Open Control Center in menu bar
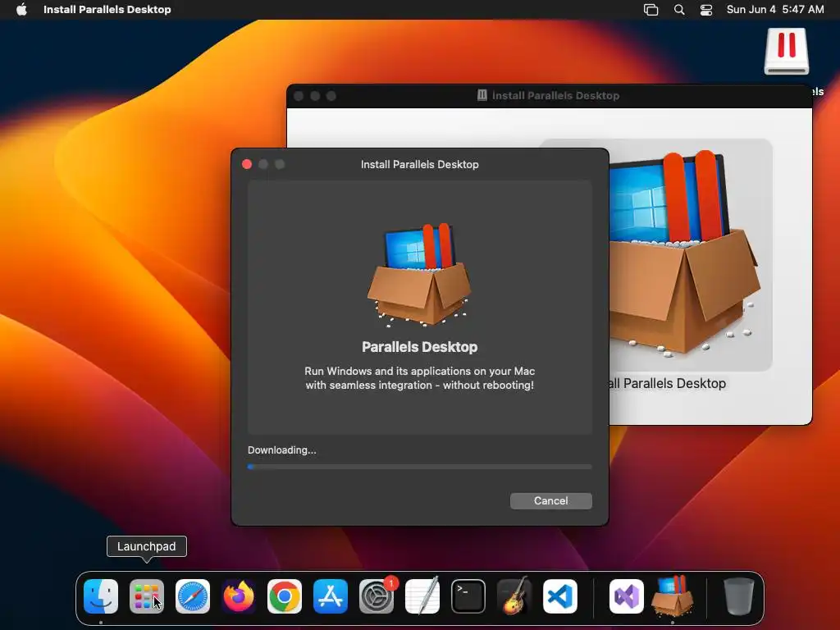 pos(706,9)
